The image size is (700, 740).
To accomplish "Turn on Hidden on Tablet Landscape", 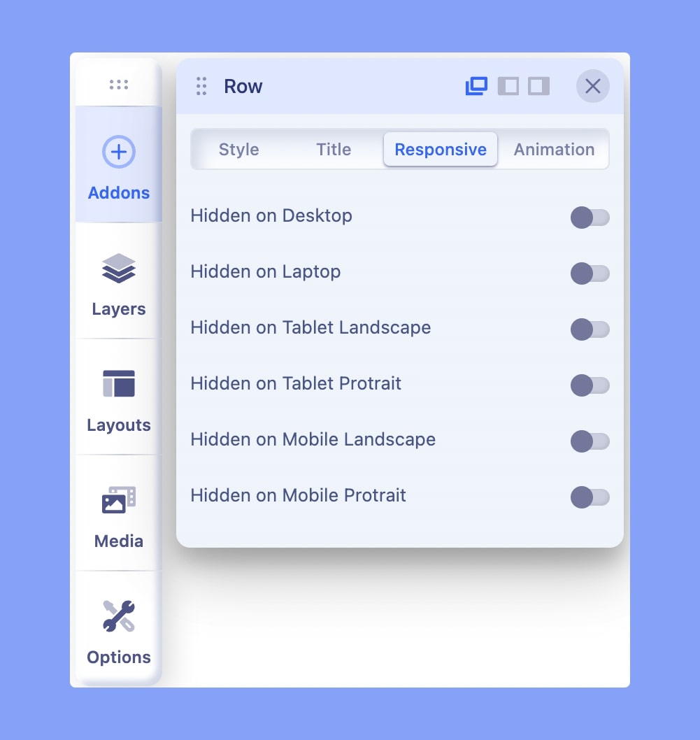I will [590, 329].
